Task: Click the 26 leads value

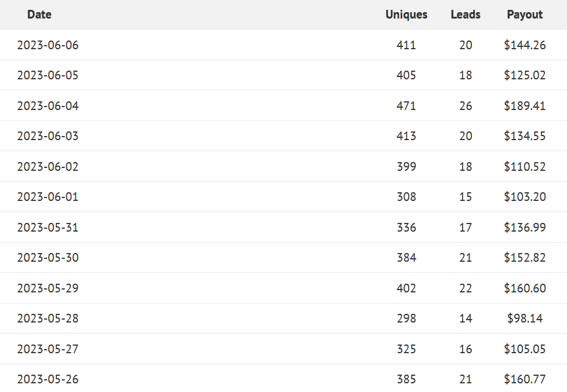Action: 466,106
